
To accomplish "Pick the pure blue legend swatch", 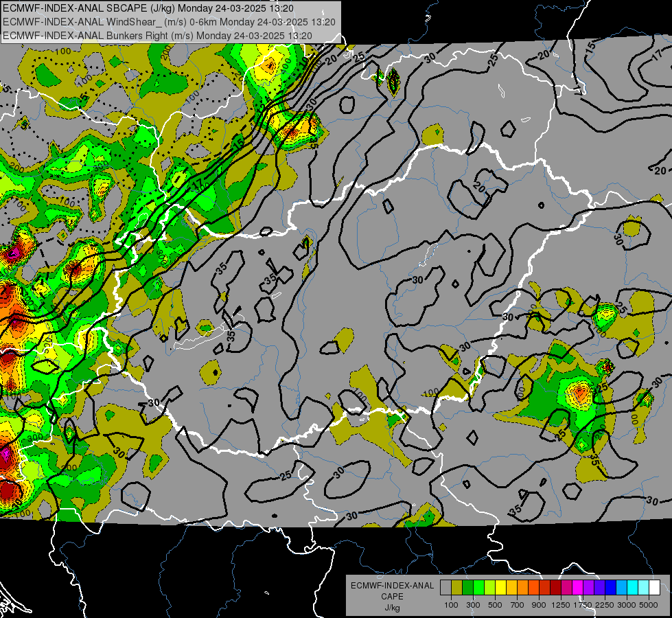I will tap(611, 587).
